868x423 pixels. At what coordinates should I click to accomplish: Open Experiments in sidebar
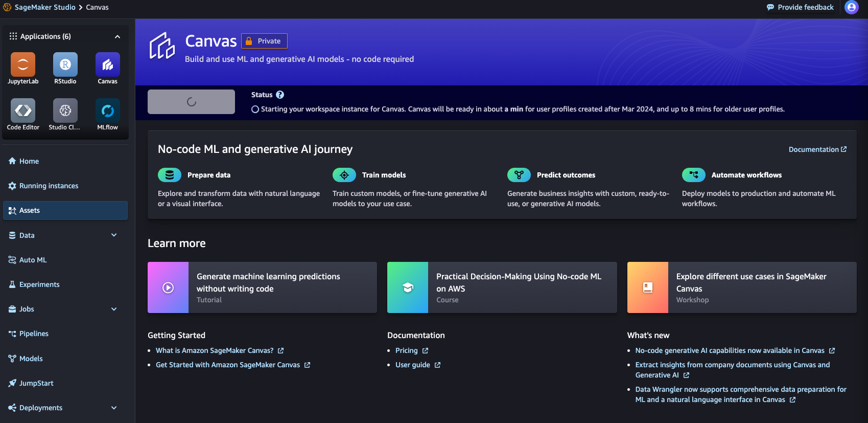click(x=65, y=284)
